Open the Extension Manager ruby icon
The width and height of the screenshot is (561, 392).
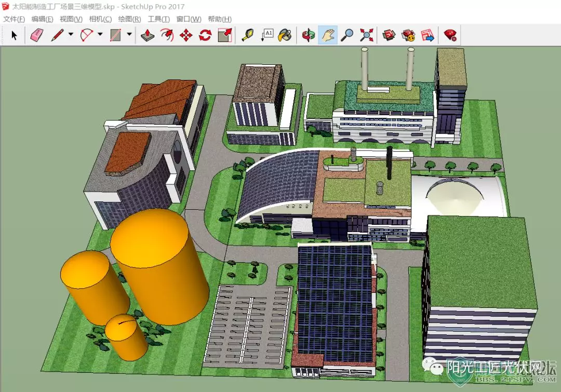450,35
